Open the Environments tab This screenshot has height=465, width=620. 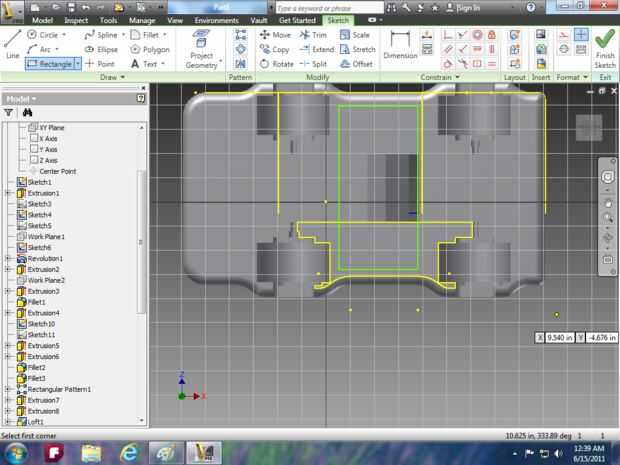click(x=216, y=20)
